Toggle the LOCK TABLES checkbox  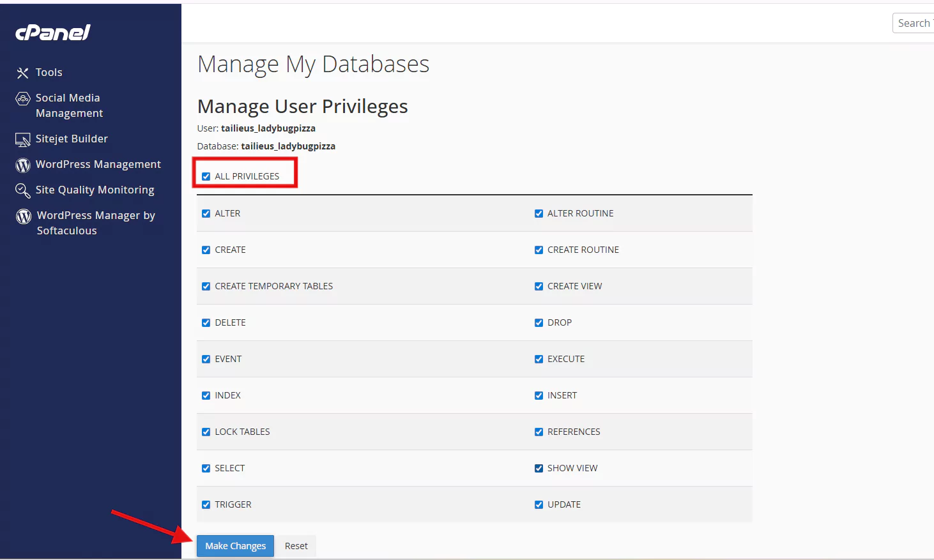[x=206, y=432]
